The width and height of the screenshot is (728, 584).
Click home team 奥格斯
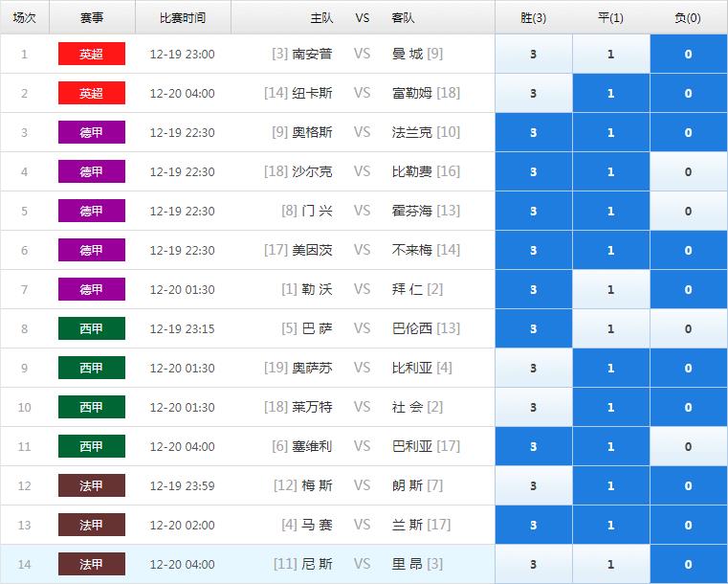click(x=312, y=132)
